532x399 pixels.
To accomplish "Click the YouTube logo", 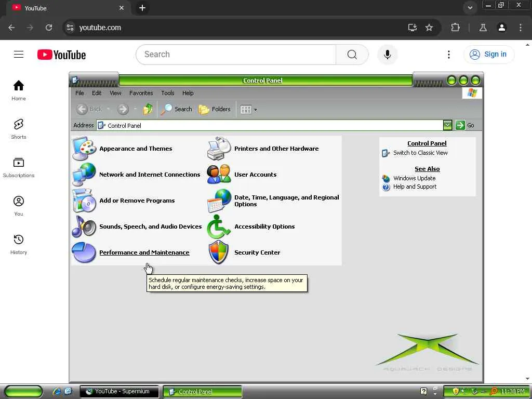I will click(x=61, y=55).
